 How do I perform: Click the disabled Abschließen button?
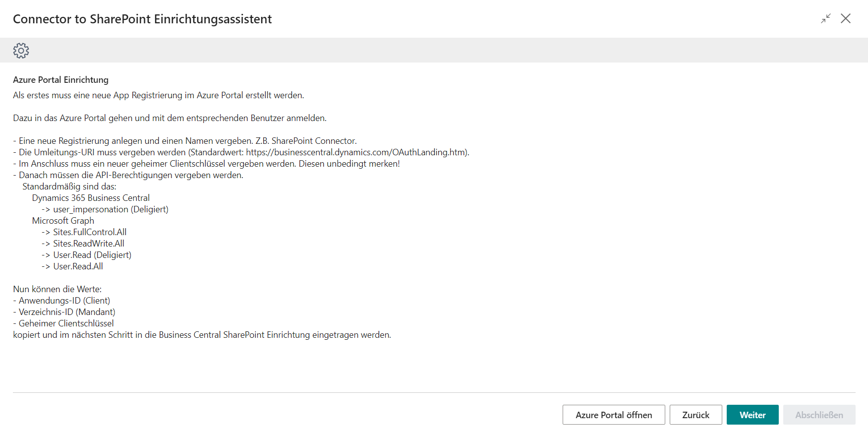pos(819,415)
